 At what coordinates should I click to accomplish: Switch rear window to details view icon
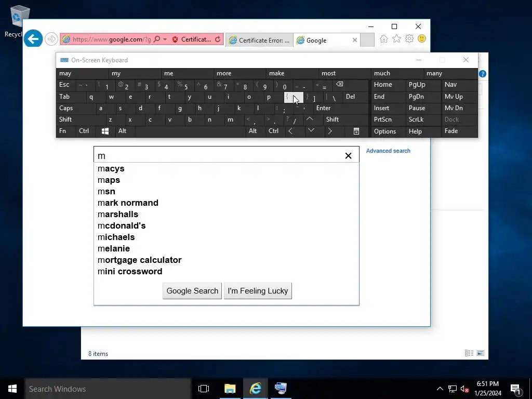click(x=469, y=353)
